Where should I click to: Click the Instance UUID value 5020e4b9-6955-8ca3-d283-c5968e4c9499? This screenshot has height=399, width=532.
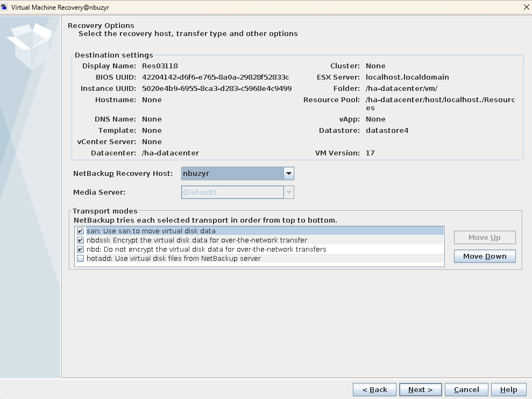coord(217,89)
